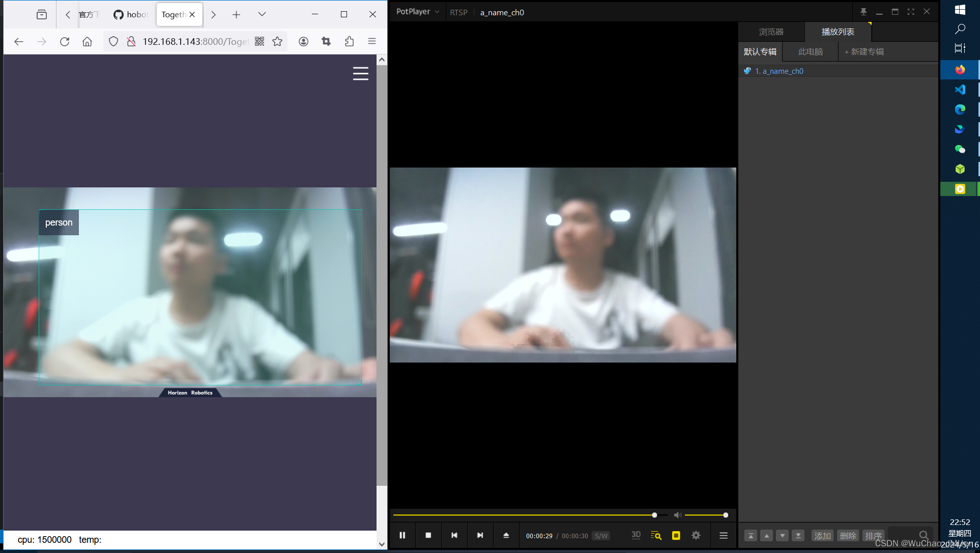Screen dimensions: 980x553
Task: Open PotPlayer settings via the gear icon
Action: click(x=696, y=535)
